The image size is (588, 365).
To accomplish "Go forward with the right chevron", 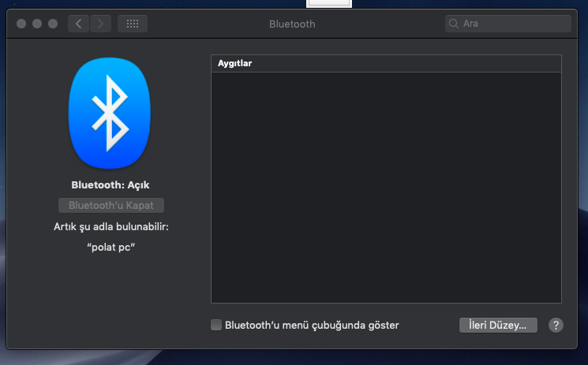I will point(100,24).
